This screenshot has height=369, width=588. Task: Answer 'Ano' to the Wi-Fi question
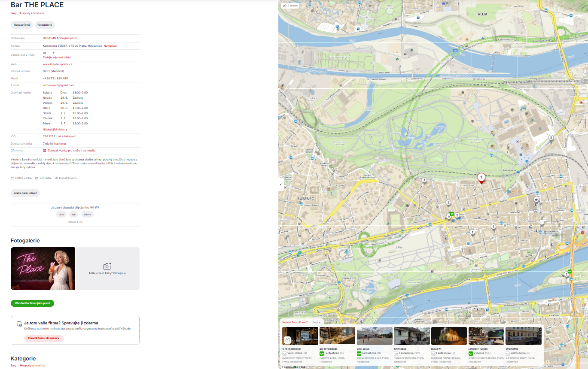pyautogui.click(x=61, y=215)
